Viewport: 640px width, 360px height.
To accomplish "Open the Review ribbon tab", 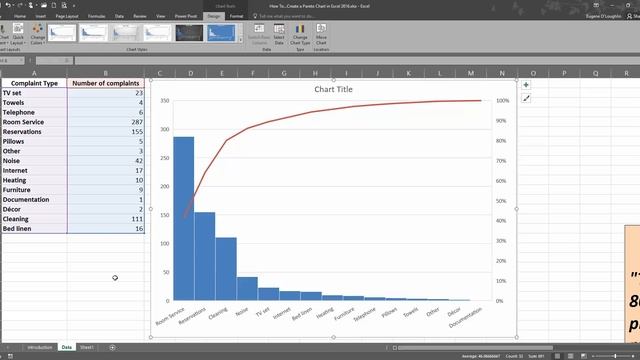I will pos(140,16).
